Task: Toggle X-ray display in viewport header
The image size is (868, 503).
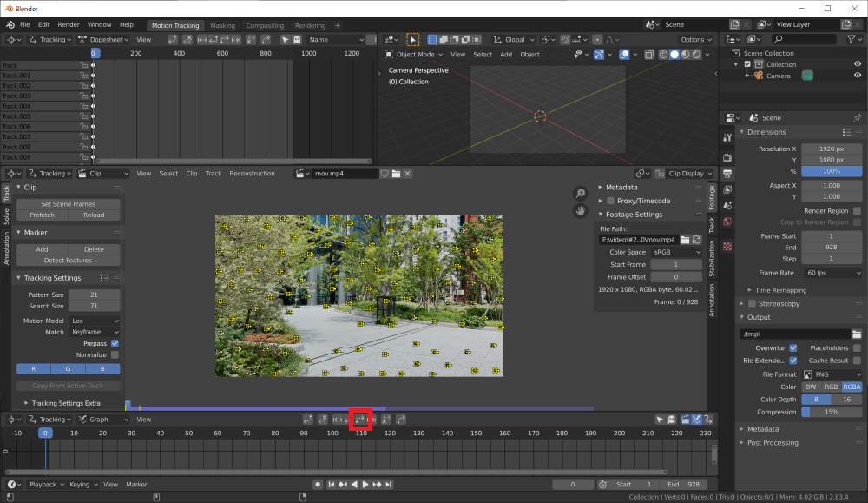Action: (x=649, y=54)
